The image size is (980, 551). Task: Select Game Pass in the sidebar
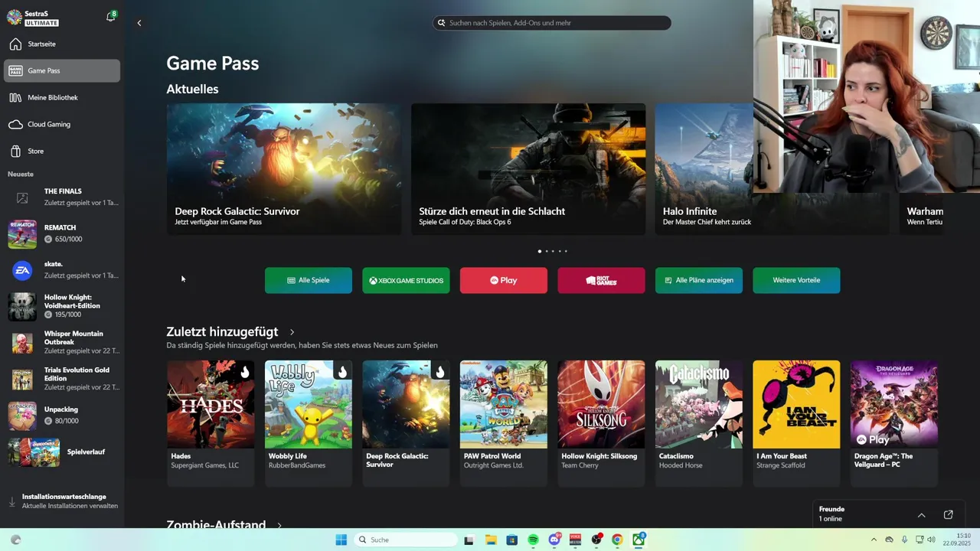tap(62, 70)
